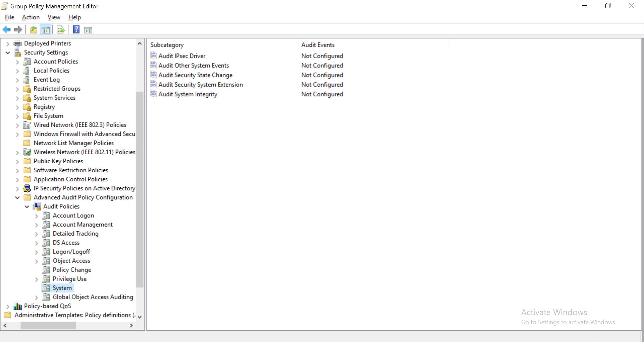The width and height of the screenshot is (644, 342).
Task: Click the horizontal scrollbar right arrow
Action: (x=131, y=325)
